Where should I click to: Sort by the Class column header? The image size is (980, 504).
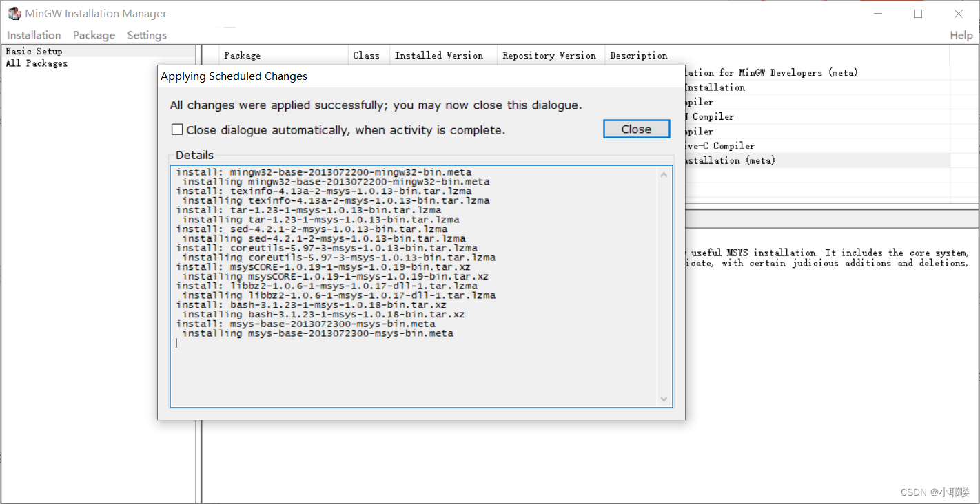coord(369,55)
